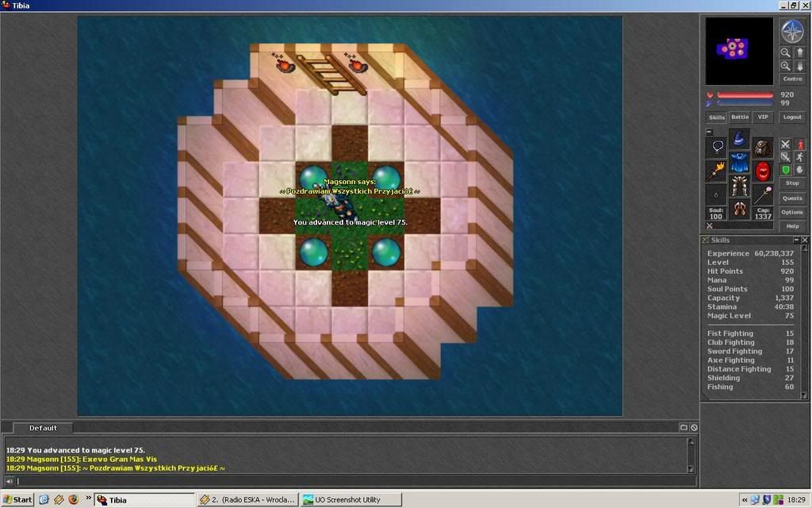Click the Stop button
Image resolution: width=812 pixels, height=508 pixels.
pos(792,183)
